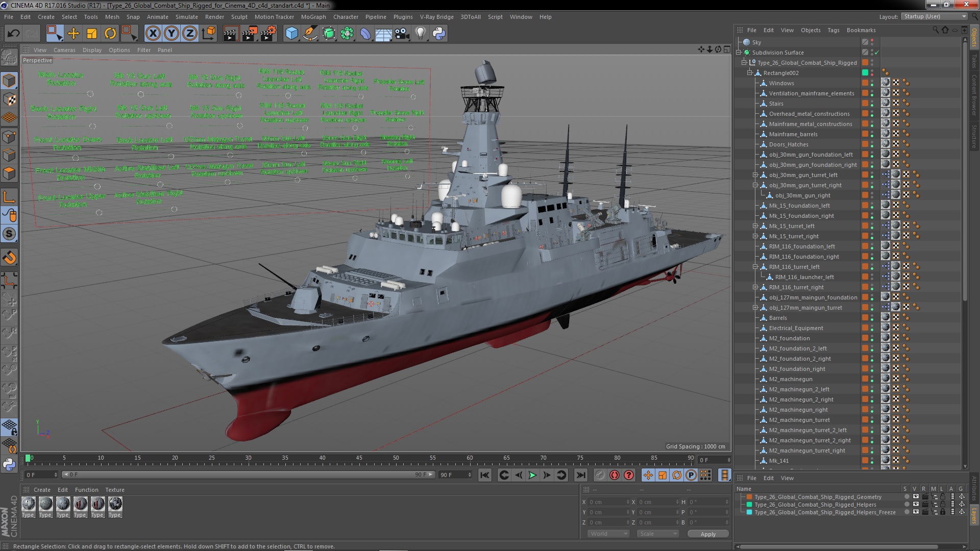The height and width of the screenshot is (551, 980).
Task: Click the Undo arrow icon
Action: (x=13, y=34)
